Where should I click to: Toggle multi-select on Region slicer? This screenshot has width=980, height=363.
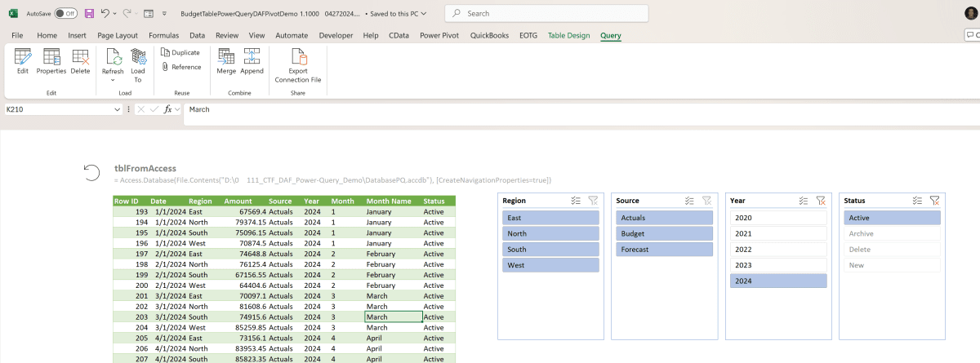pos(576,201)
